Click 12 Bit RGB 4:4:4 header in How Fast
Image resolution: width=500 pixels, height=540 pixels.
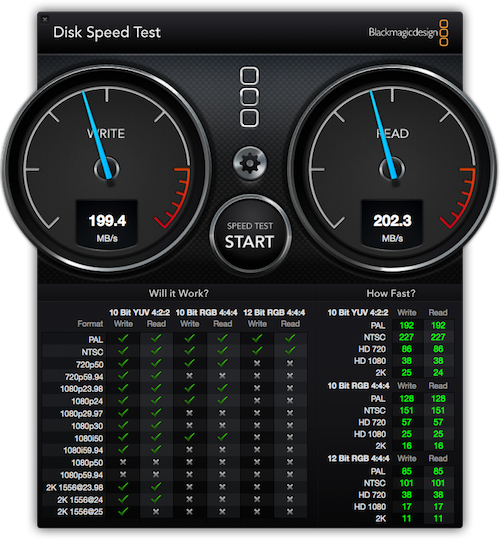(358, 459)
